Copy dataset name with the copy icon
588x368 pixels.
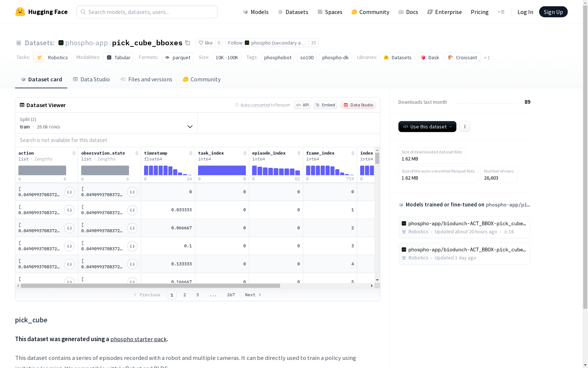pos(187,43)
